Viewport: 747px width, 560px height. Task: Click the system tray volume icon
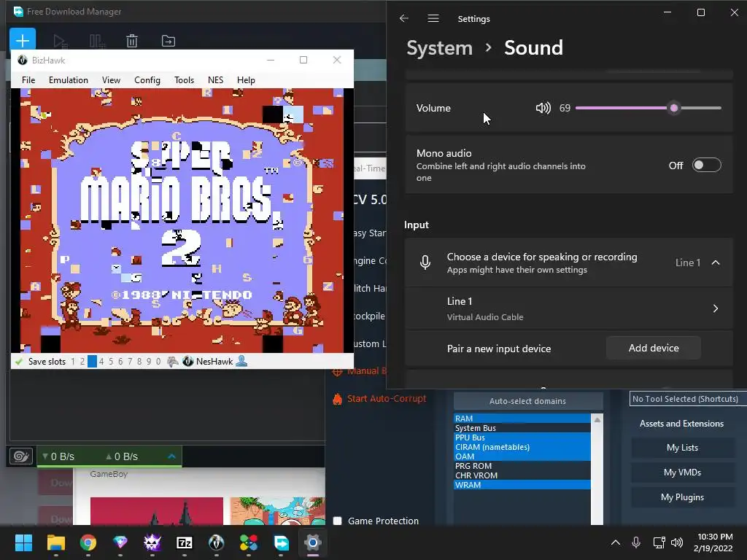[677, 542]
